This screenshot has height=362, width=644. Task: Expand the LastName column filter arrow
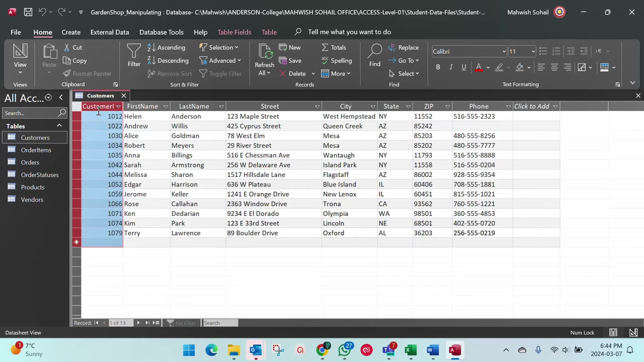click(221, 107)
